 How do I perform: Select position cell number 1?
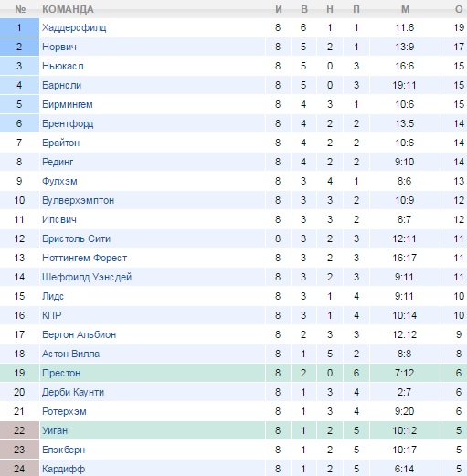(x=19, y=27)
